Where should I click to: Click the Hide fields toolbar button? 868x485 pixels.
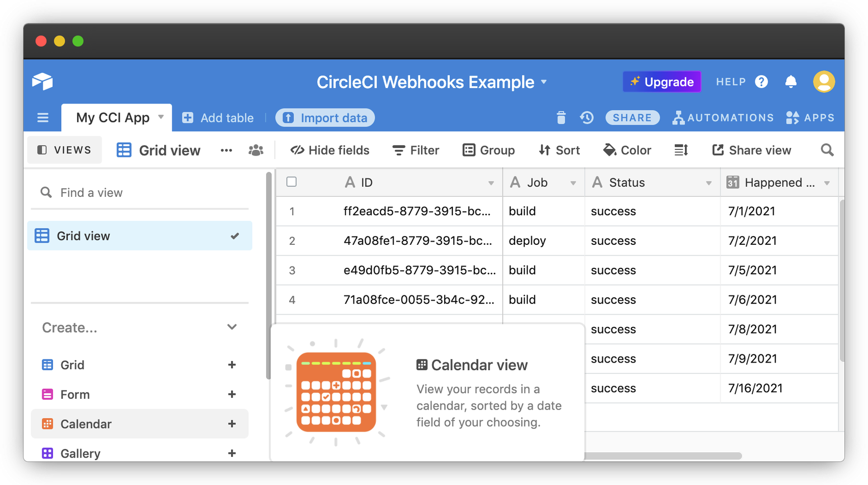pyautogui.click(x=329, y=150)
